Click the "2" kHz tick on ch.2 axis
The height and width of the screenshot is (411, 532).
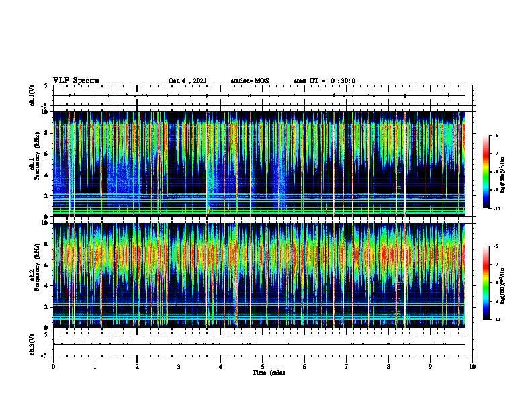[47, 307]
